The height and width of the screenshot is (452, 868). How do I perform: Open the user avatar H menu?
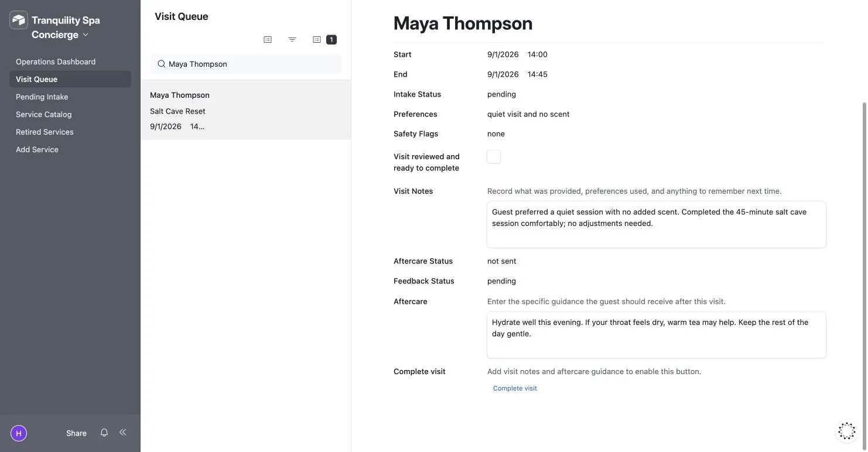[19, 433]
